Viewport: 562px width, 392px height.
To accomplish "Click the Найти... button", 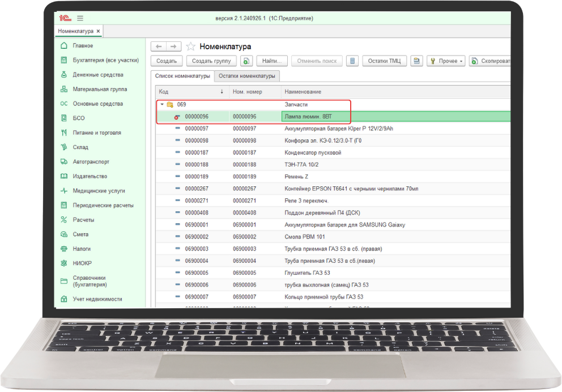I will (273, 61).
